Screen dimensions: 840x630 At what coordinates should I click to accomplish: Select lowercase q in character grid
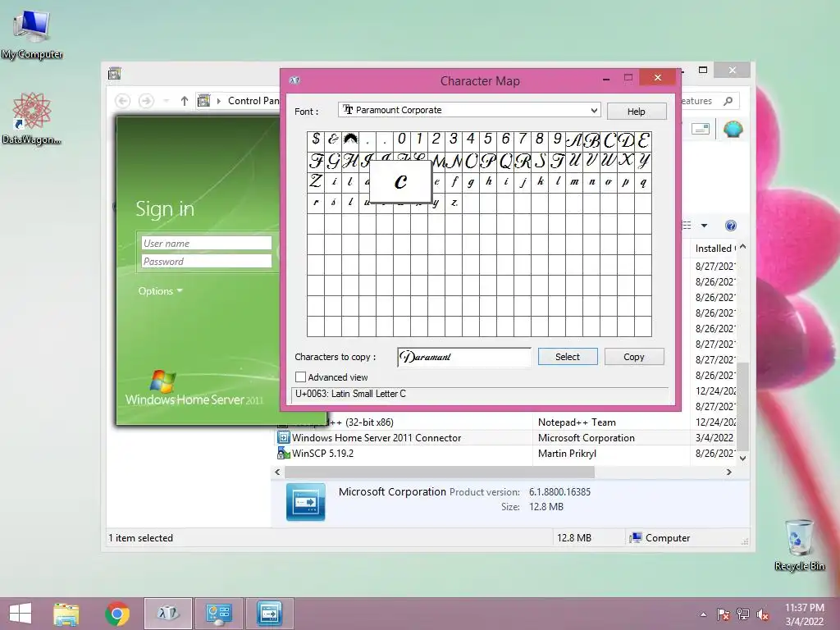tap(643, 182)
